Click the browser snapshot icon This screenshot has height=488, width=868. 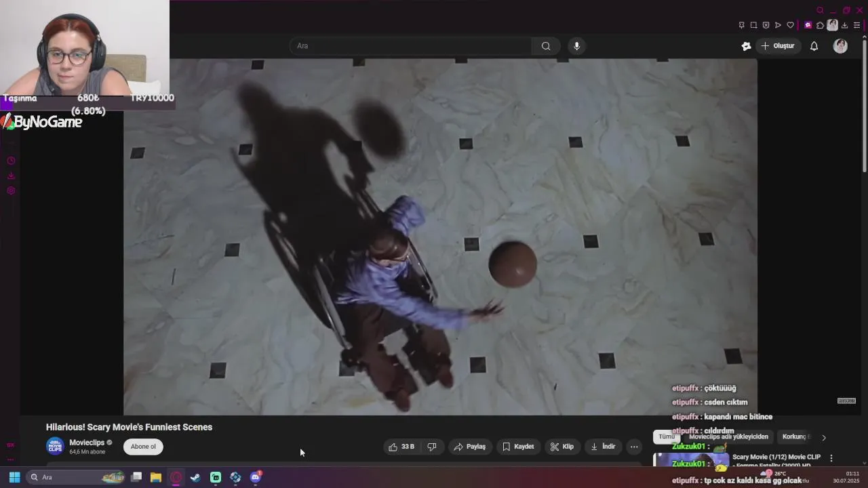coord(753,25)
